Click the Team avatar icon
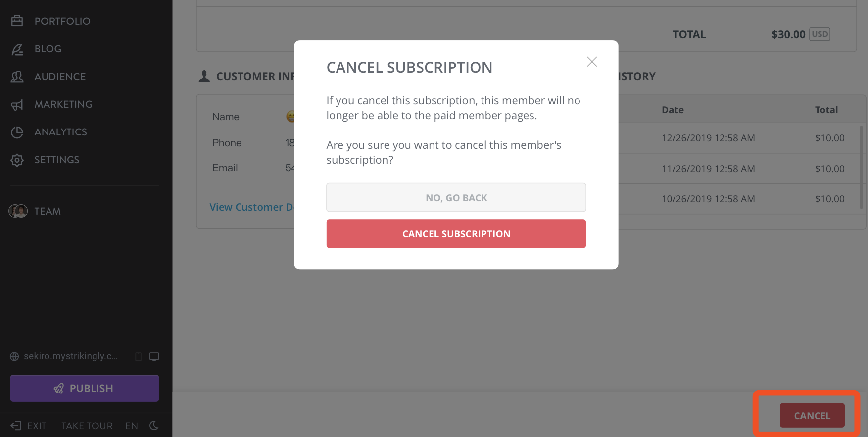The image size is (868, 437). click(18, 211)
